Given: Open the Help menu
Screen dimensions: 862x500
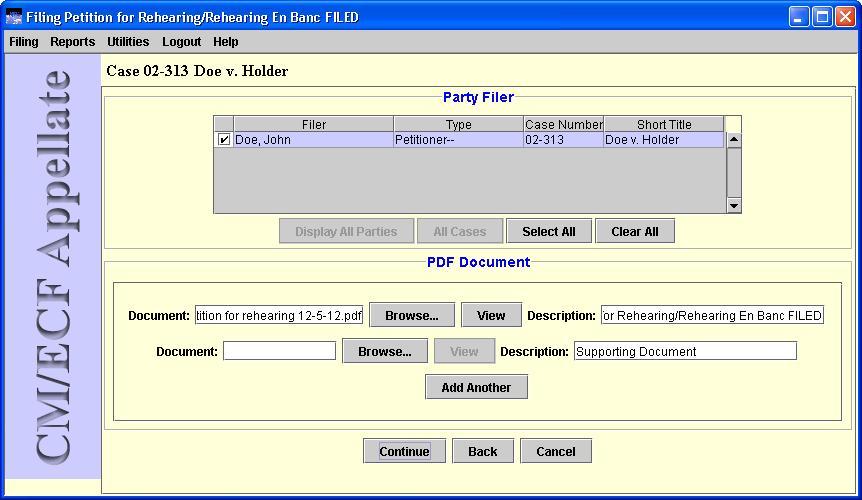Looking at the screenshot, I should coord(225,42).
